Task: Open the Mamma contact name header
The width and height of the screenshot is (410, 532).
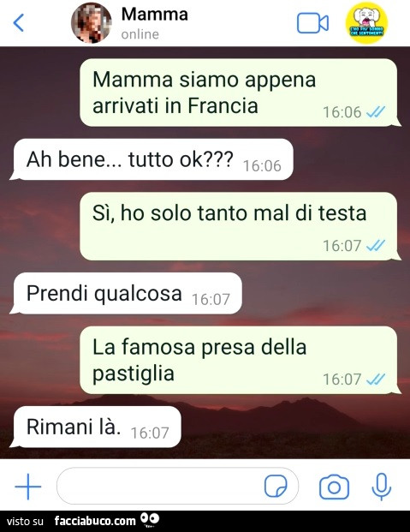Action: click(154, 15)
